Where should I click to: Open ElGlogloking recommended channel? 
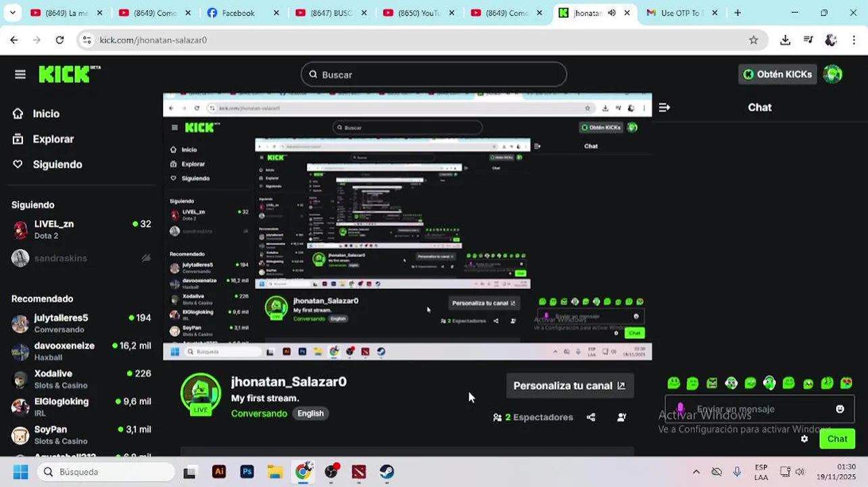click(x=81, y=407)
